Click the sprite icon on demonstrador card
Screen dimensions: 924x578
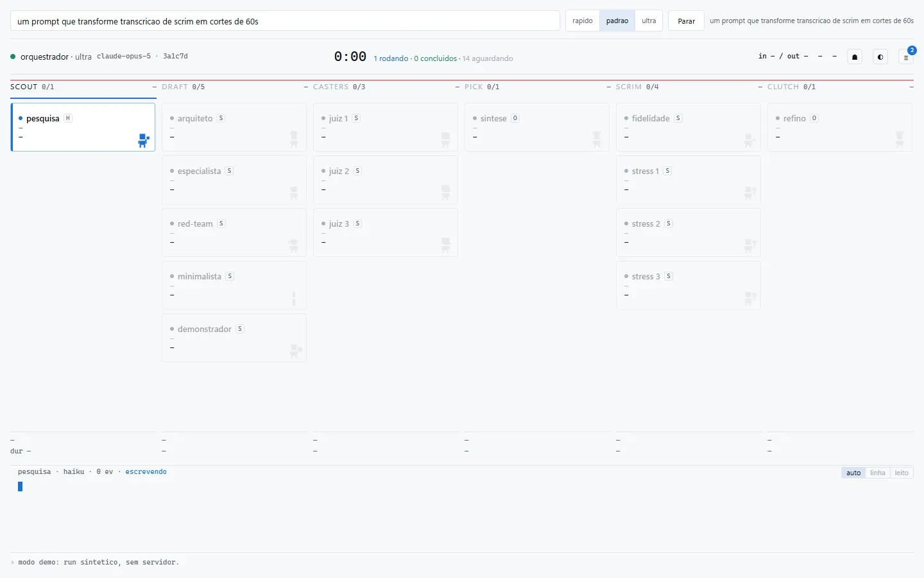[296, 351]
